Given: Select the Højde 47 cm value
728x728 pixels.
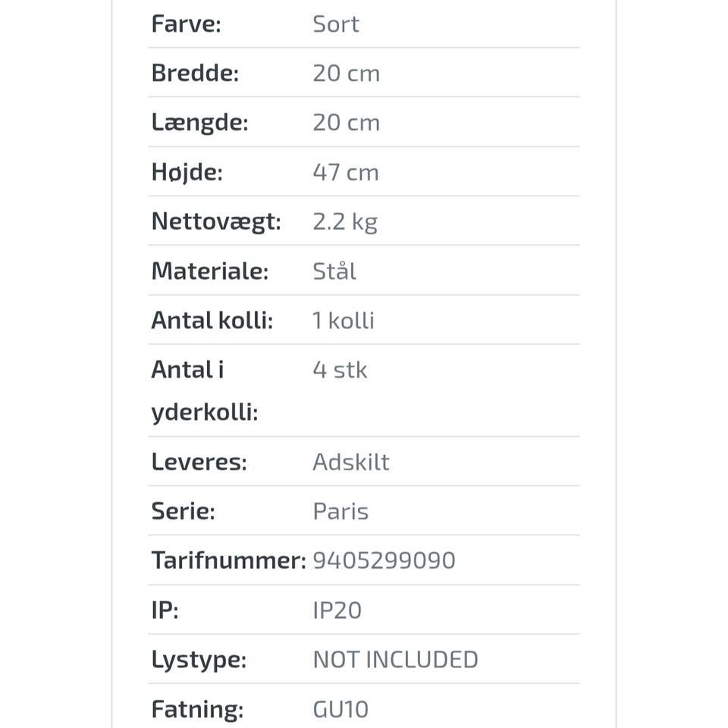Looking at the screenshot, I should (346, 172).
